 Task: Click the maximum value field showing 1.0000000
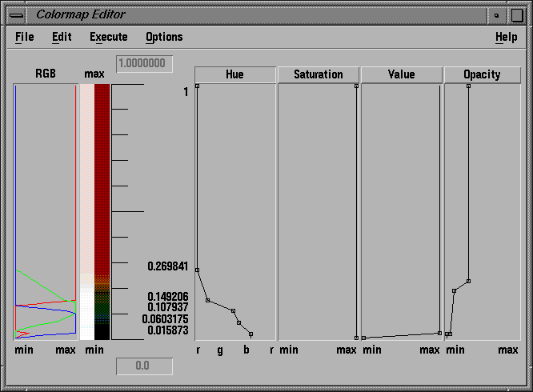(145, 63)
